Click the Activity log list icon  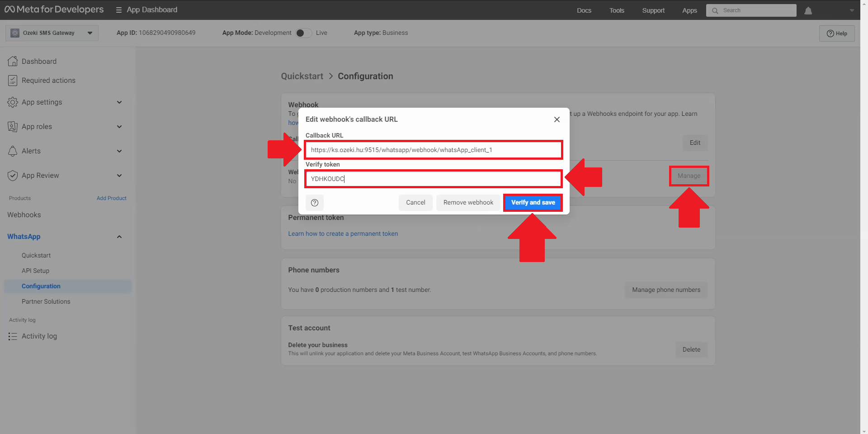click(x=13, y=336)
